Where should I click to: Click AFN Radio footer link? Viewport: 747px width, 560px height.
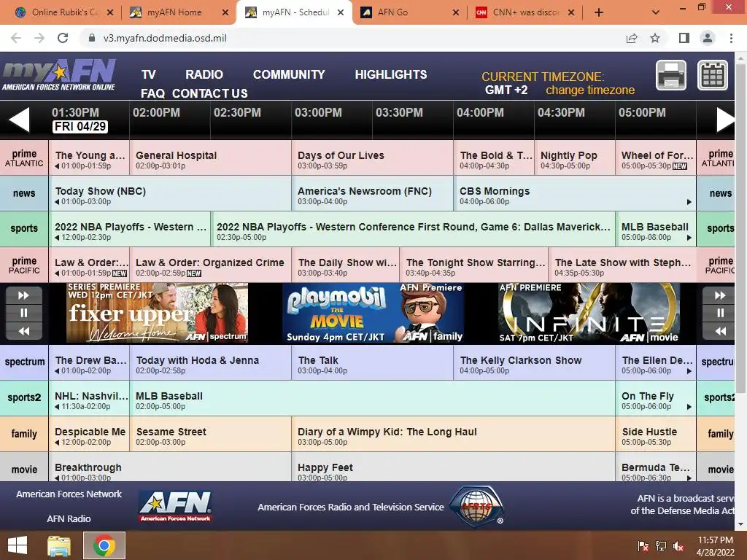pyautogui.click(x=69, y=518)
